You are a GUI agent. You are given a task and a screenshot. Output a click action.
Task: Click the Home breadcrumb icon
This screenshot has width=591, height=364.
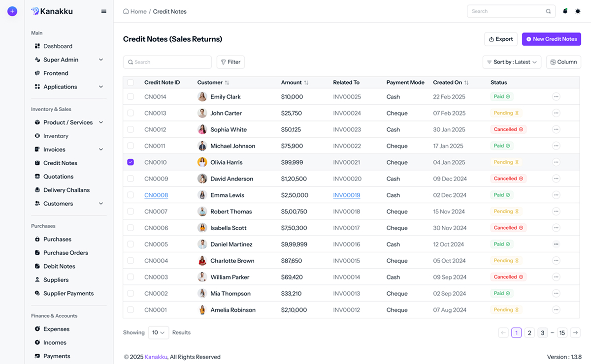point(126,11)
